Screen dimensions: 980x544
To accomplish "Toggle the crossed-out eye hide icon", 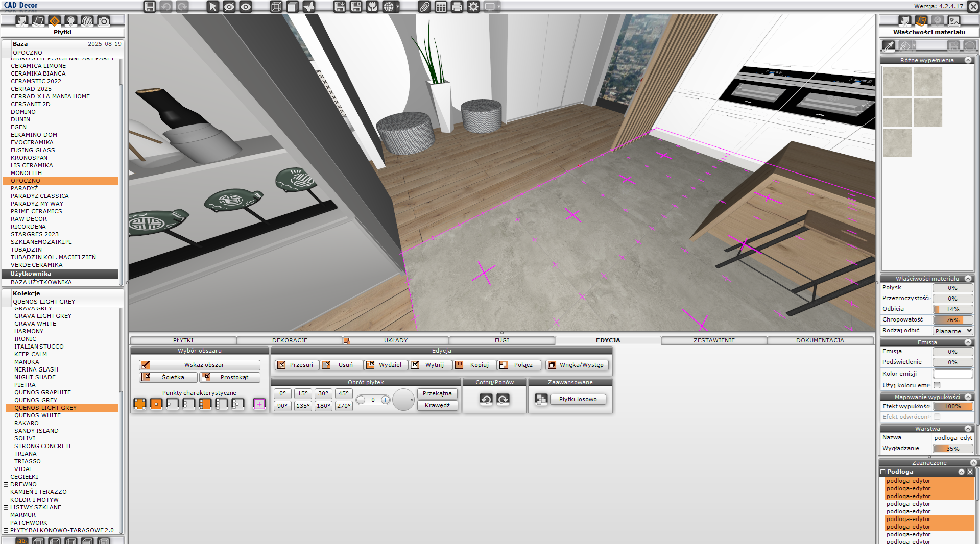I will coord(229,7).
